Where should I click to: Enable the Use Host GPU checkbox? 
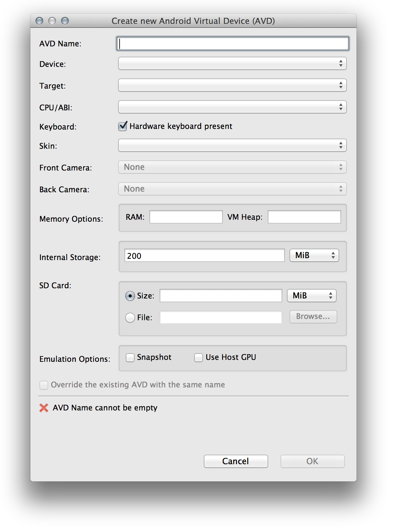(x=199, y=358)
